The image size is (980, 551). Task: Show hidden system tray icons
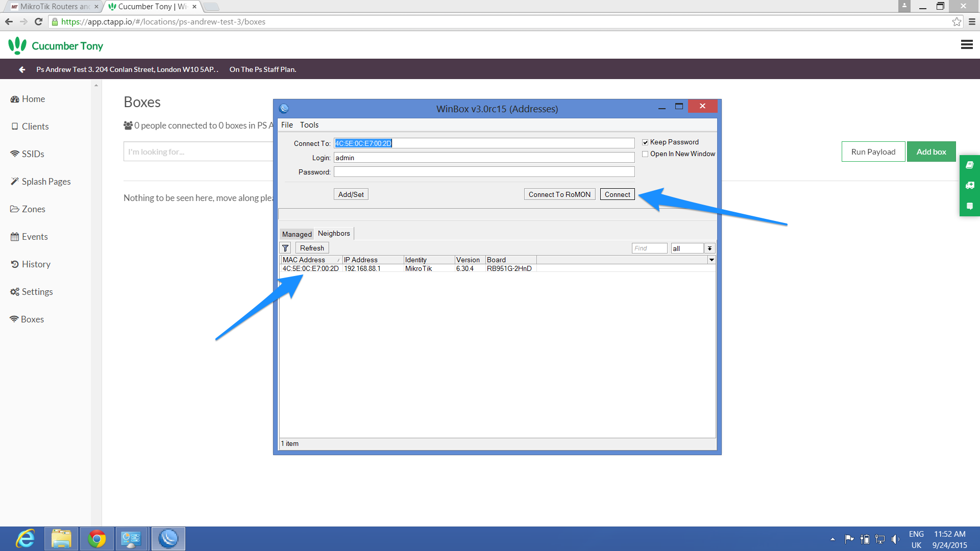point(832,539)
